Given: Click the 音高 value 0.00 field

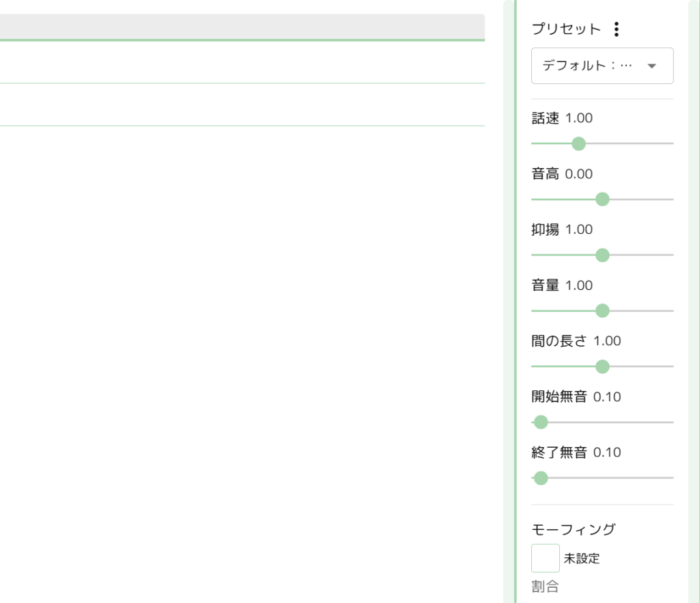Looking at the screenshot, I should pos(579,174).
